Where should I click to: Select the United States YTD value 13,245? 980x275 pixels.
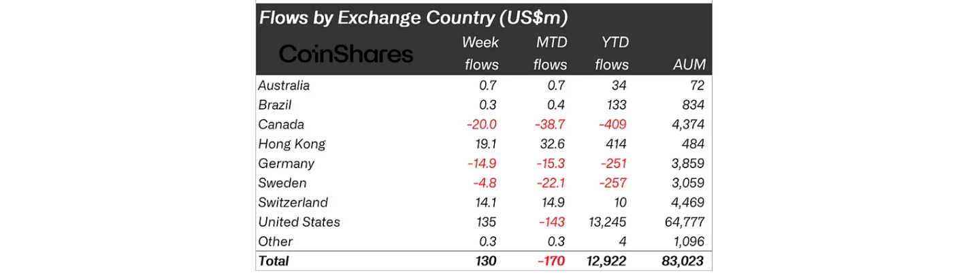[606, 222]
